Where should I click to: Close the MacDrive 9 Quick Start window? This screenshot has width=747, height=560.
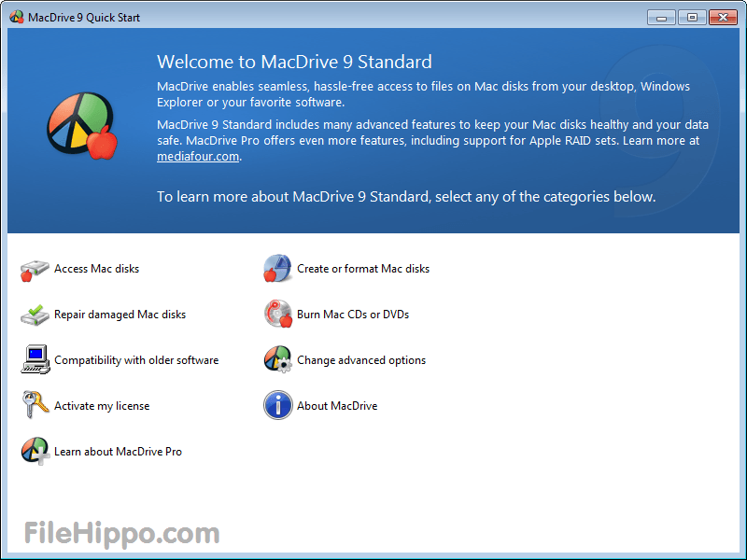(x=722, y=17)
